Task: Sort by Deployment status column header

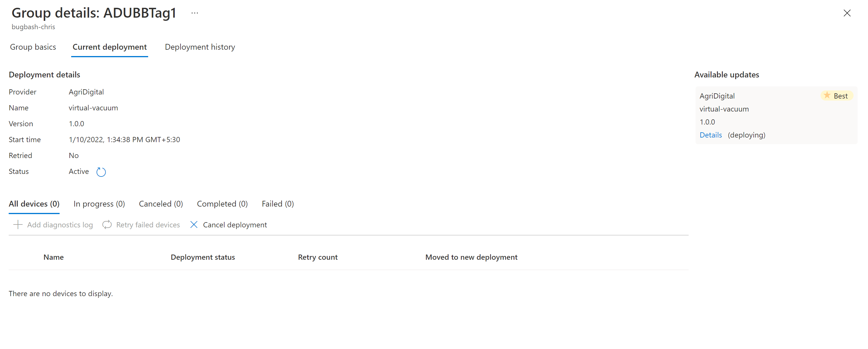Action: tap(203, 257)
